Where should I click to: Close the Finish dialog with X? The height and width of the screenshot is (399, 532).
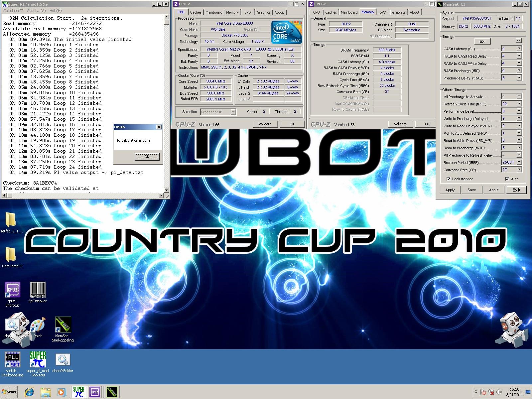(159, 127)
